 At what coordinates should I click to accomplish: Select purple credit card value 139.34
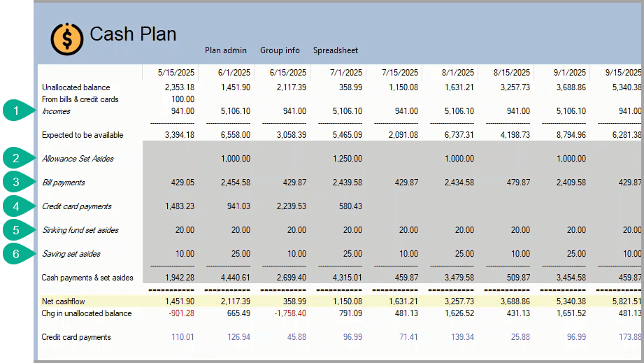462,338
